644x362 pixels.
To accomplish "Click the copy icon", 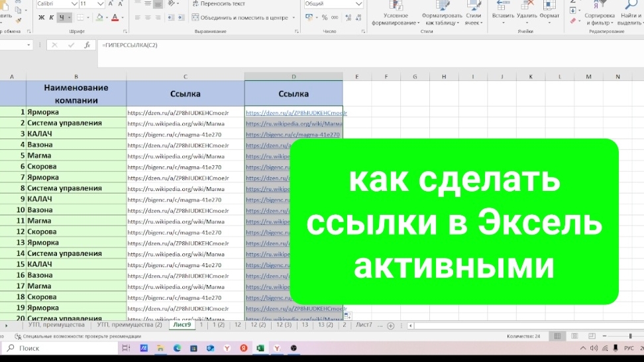I will [18, 10].
